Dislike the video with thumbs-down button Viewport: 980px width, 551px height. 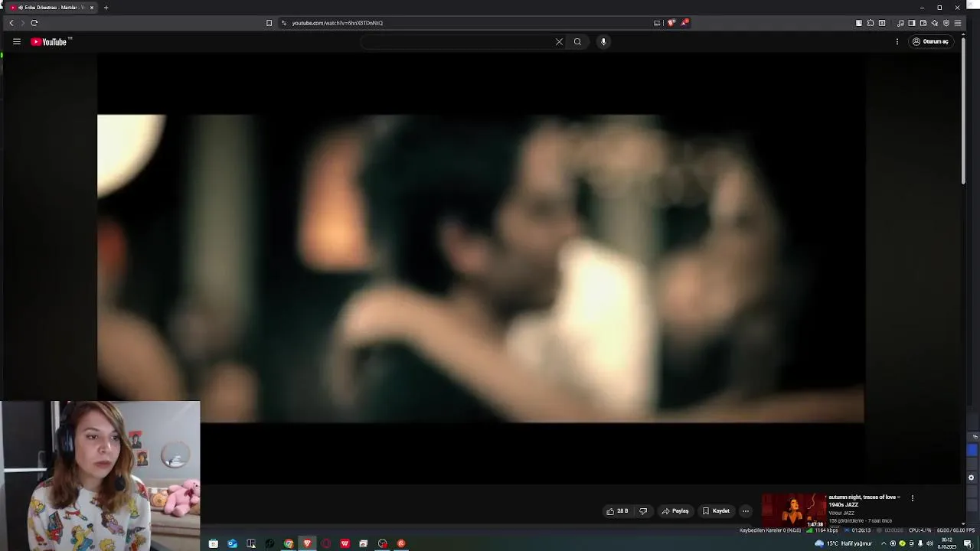(643, 511)
